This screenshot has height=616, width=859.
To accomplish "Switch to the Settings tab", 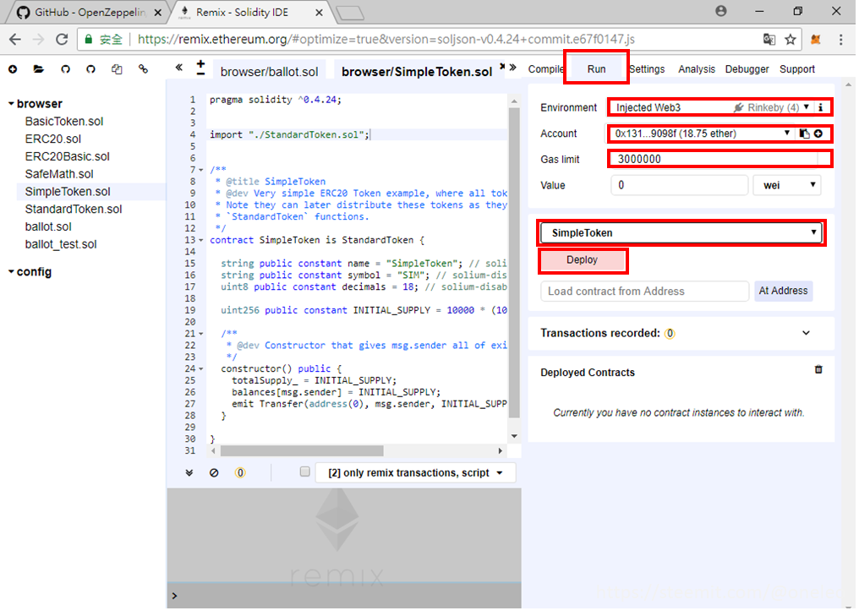I will pyautogui.click(x=647, y=69).
